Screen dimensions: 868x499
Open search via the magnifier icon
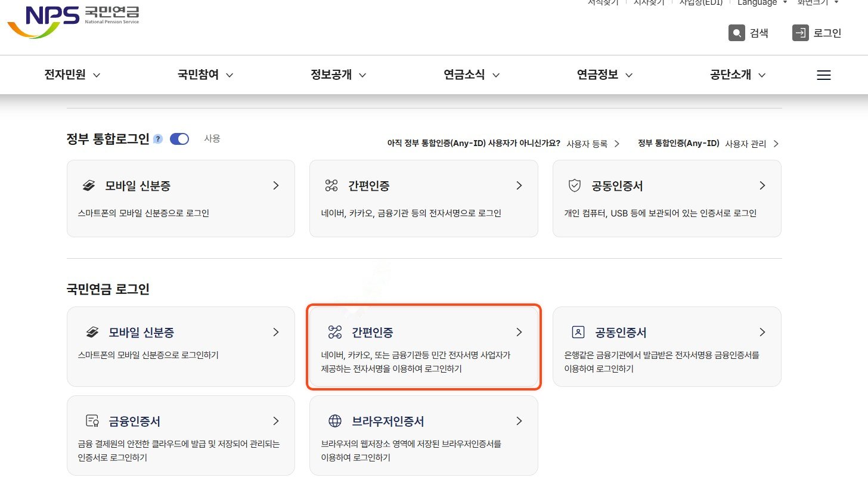tap(737, 33)
